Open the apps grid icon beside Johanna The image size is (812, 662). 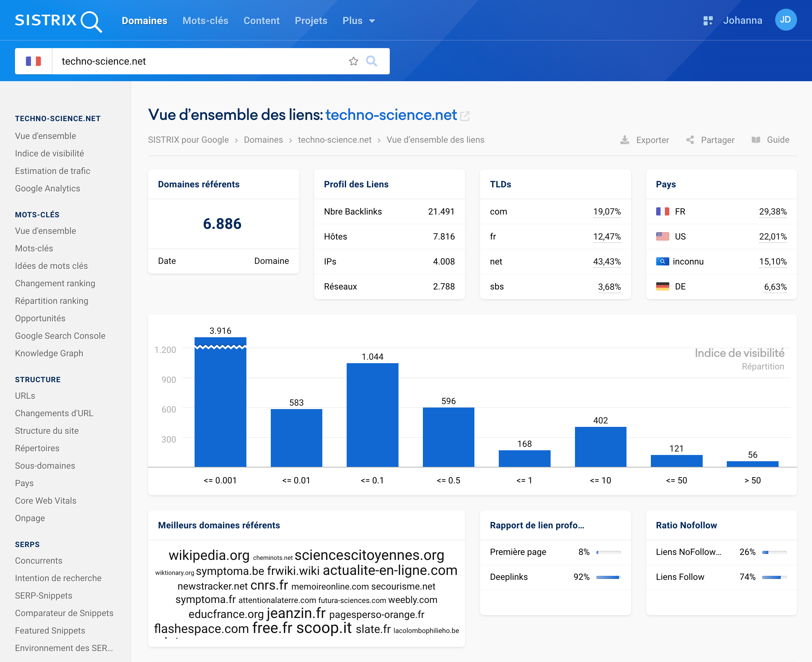click(x=708, y=21)
